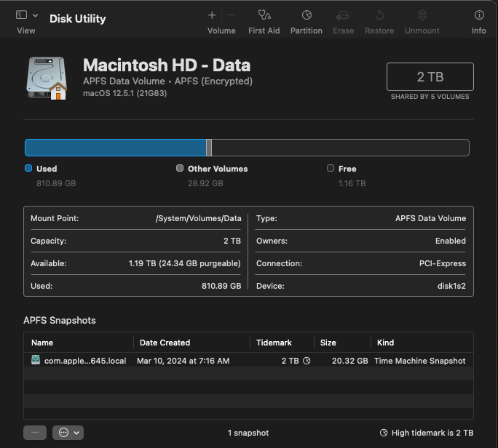Click the 1 snapshot count label

tap(248, 433)
